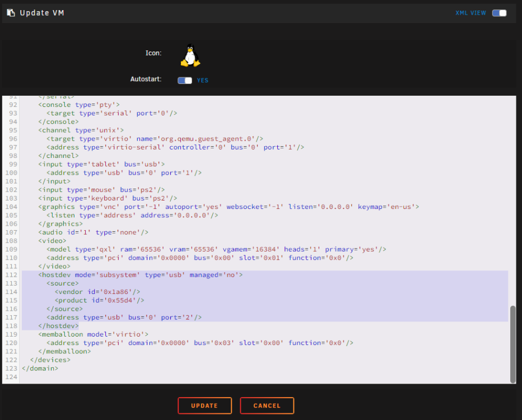Click the hostdev mode='subsystem' line
Viewport: 522px width, 420px height.
141,275
